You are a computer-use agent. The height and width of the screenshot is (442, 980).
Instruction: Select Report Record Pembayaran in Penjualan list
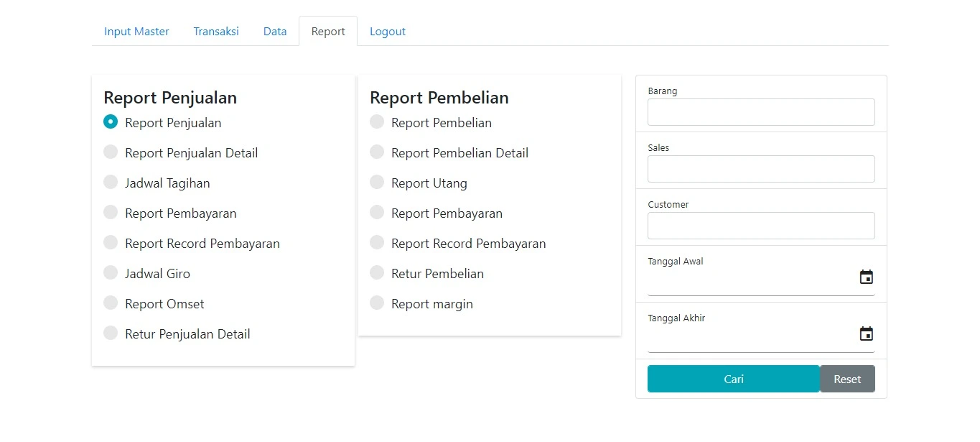coord(111,242)
